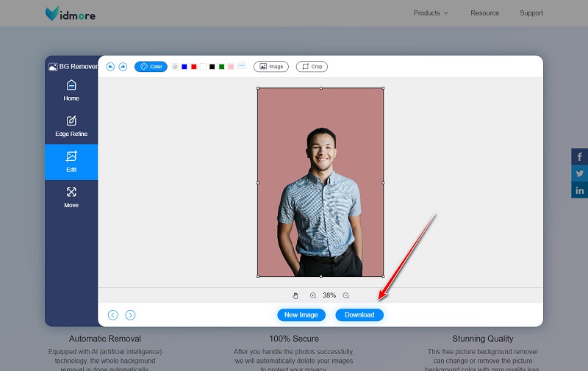This screenshot has width=588, height=371.
Task: Switch to the Move tab
Action: coord(71,197)
